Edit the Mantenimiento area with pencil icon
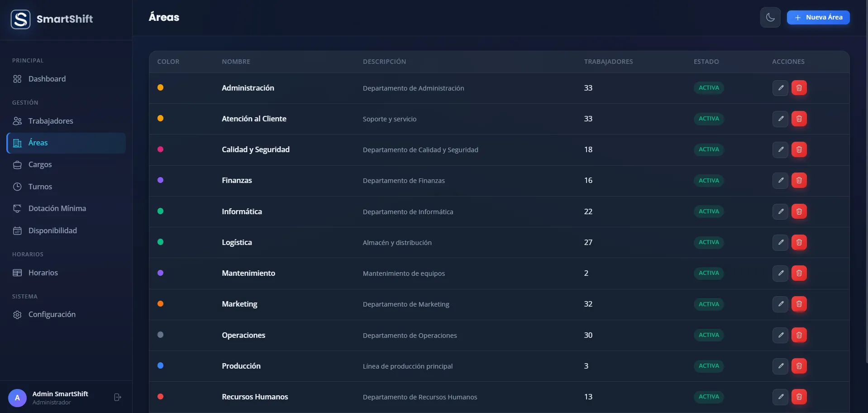Image resolution: width=868 pixels, height=413 pixels. click(x=781, y=273)
